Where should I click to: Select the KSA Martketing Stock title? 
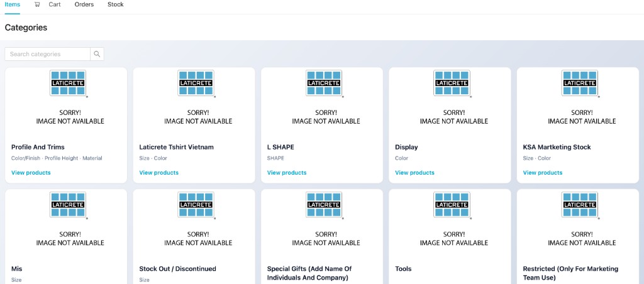[557, 147]
